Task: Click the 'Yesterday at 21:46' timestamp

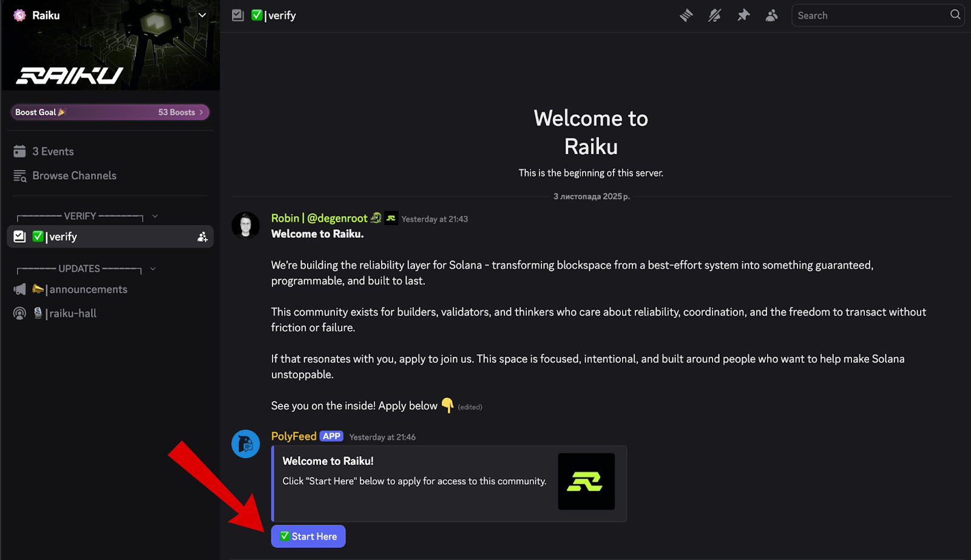Action: (382, 437)
